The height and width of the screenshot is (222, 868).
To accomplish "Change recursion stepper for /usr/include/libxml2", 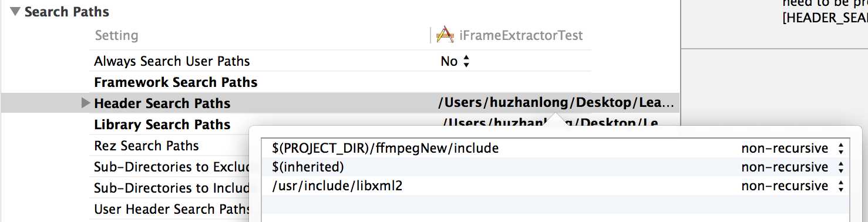I will coord(841,186).
